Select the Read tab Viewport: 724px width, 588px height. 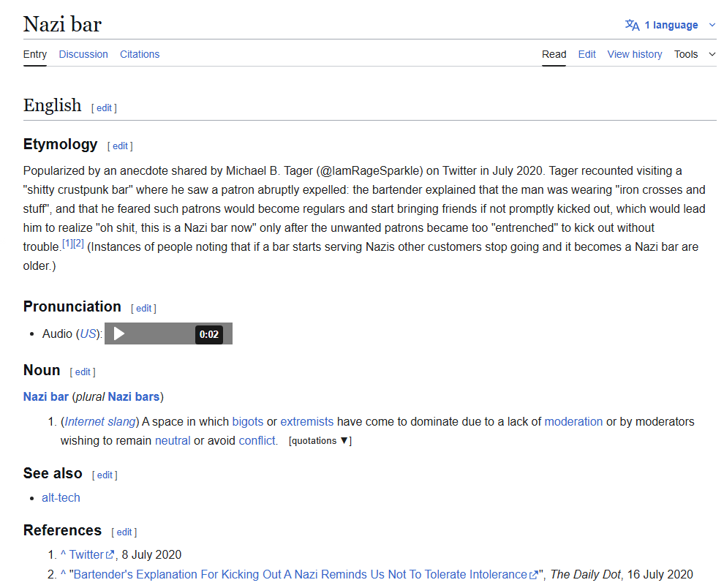point(554,55)
